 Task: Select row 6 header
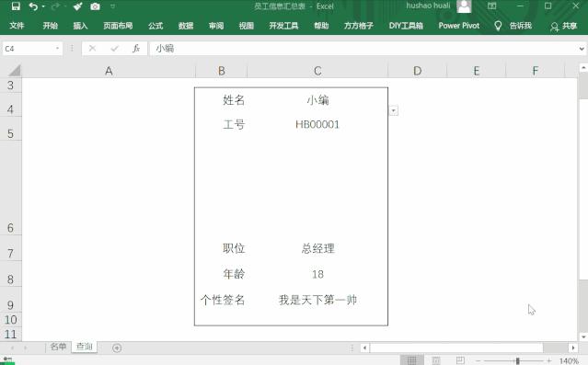click(10, 188)
